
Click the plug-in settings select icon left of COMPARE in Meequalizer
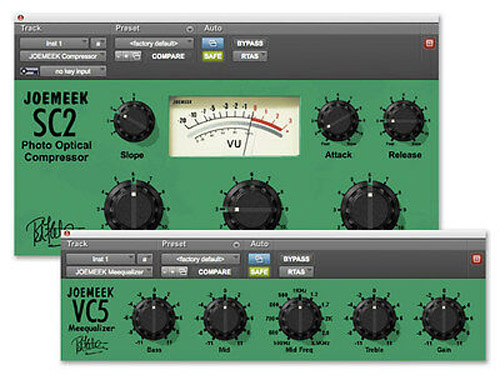tap(183, 272)
